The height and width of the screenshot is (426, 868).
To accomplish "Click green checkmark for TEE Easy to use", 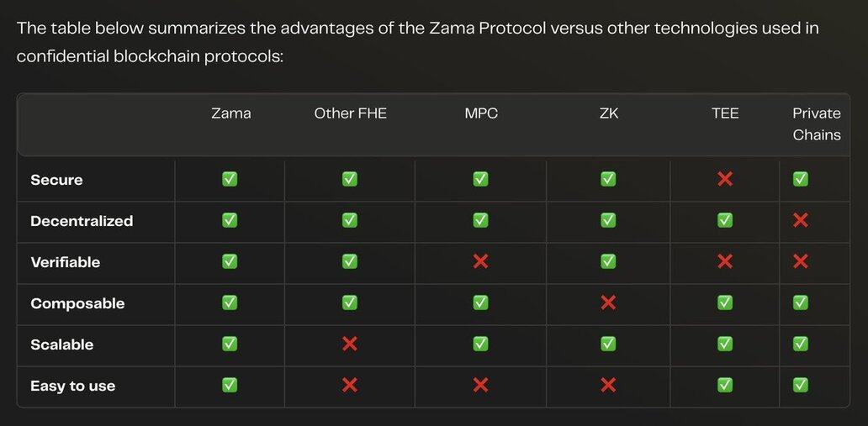I will tap(724, 385).
